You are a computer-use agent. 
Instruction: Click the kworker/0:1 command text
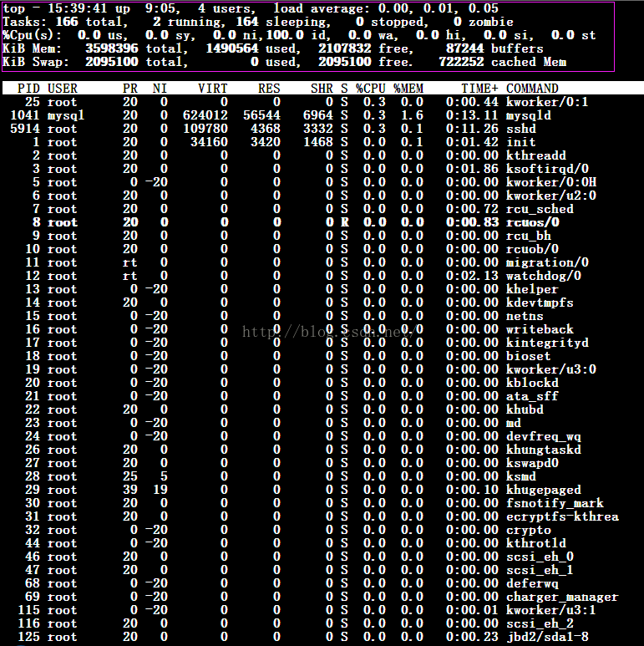click(547, 102)
